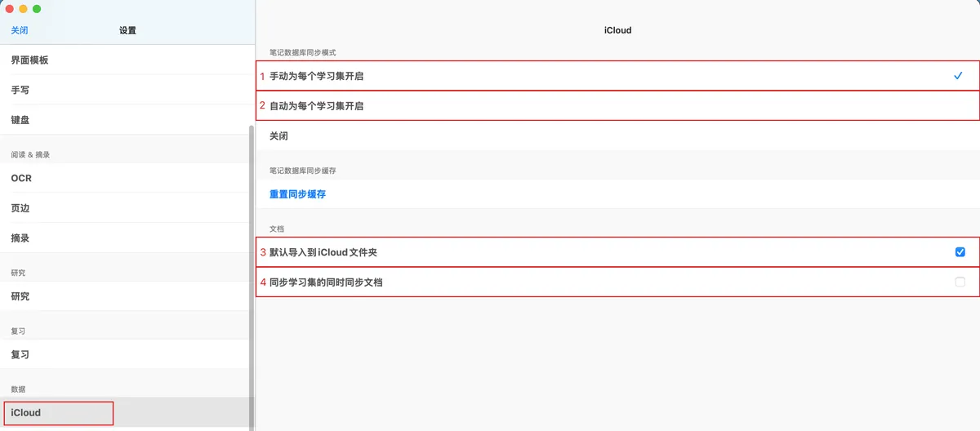Choose 自动为每个学习集开启 sync mode
980x431 pixels.
617,106
